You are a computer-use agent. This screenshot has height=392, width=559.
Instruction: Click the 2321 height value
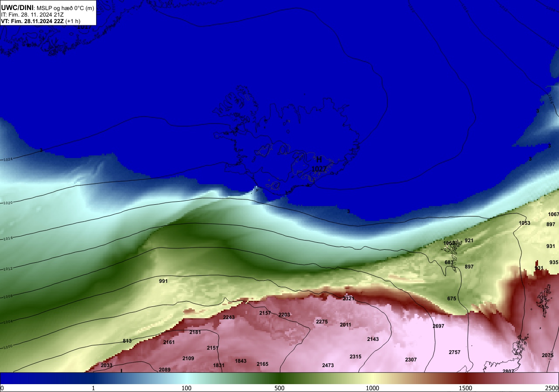point(348,299)
